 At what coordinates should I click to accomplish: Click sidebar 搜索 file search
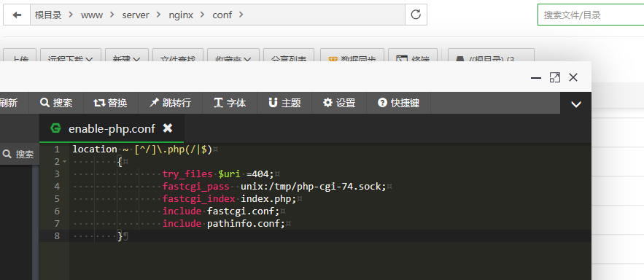pos(19,155)
